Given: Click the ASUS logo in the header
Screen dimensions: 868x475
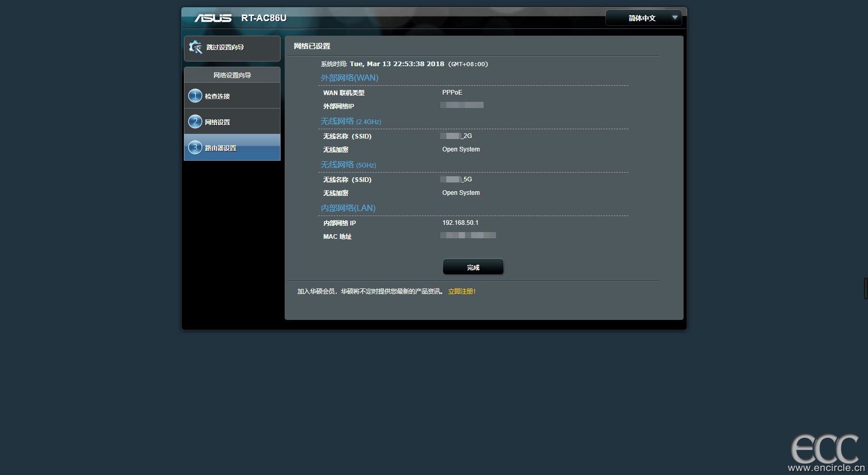Looking at the screenshot, I should tap(213, 18).
